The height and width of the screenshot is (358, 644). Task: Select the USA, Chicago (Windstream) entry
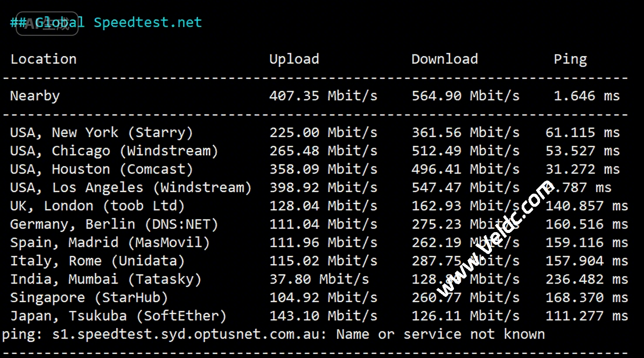click(114, 151)
